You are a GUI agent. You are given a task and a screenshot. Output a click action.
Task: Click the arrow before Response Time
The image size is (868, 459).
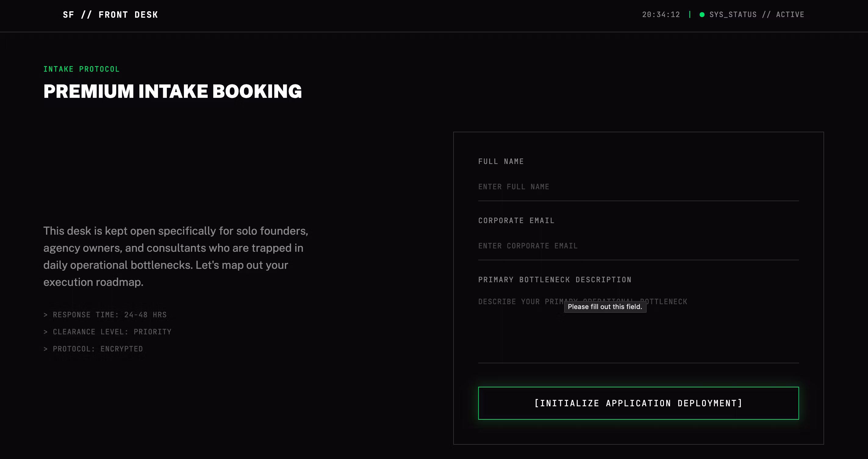[x=45, y=315]
